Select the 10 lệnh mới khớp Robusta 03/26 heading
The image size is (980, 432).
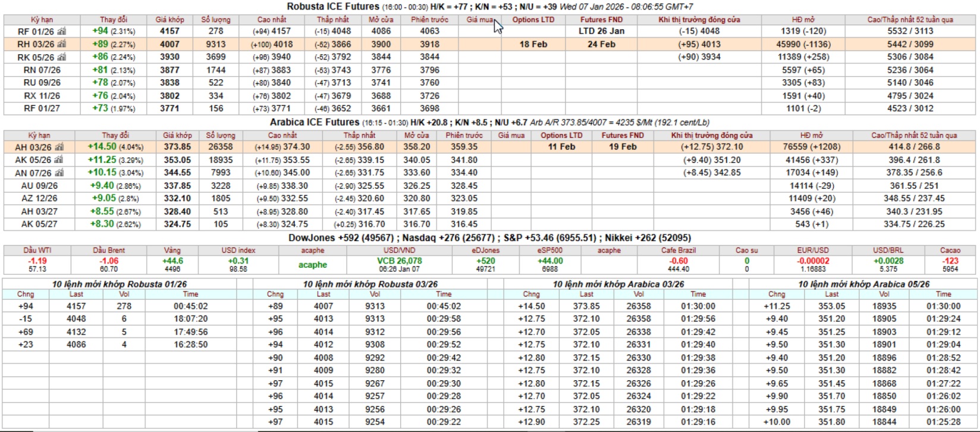pos(370,284)
